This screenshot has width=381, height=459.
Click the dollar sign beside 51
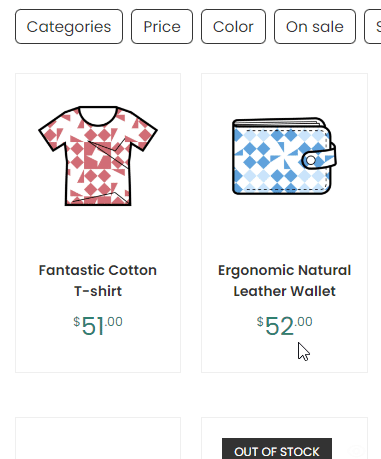coord(77,322)
